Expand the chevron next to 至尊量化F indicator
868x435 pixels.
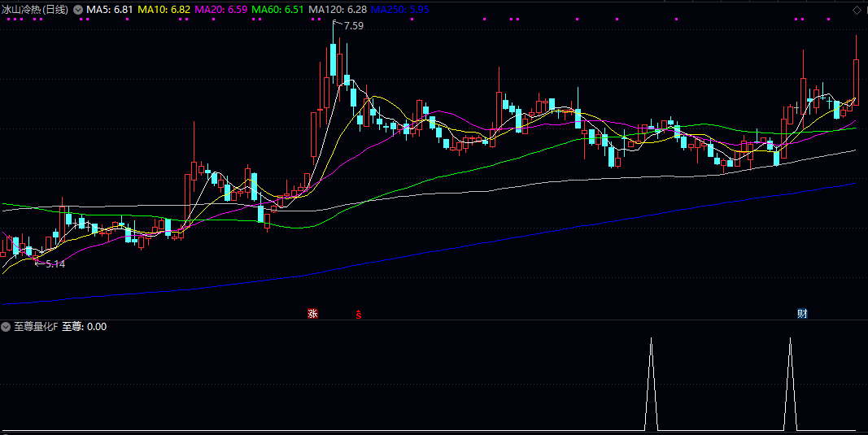[x=6, y=327]
